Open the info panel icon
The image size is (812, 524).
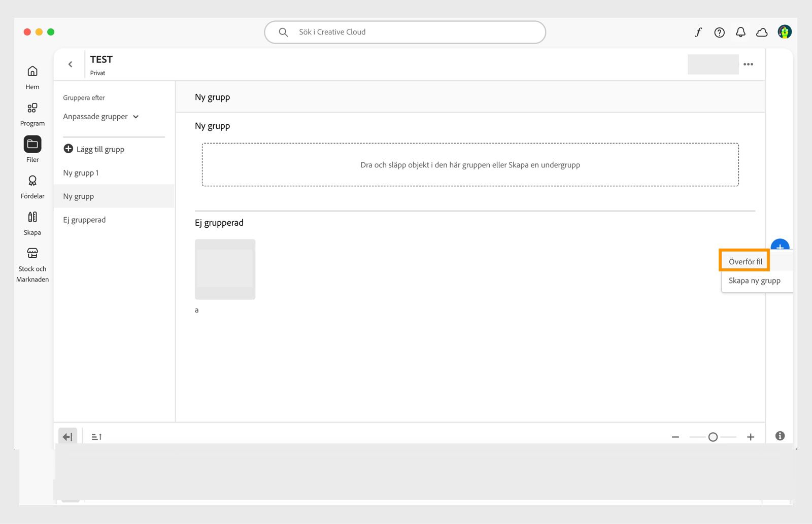(780, 436)
